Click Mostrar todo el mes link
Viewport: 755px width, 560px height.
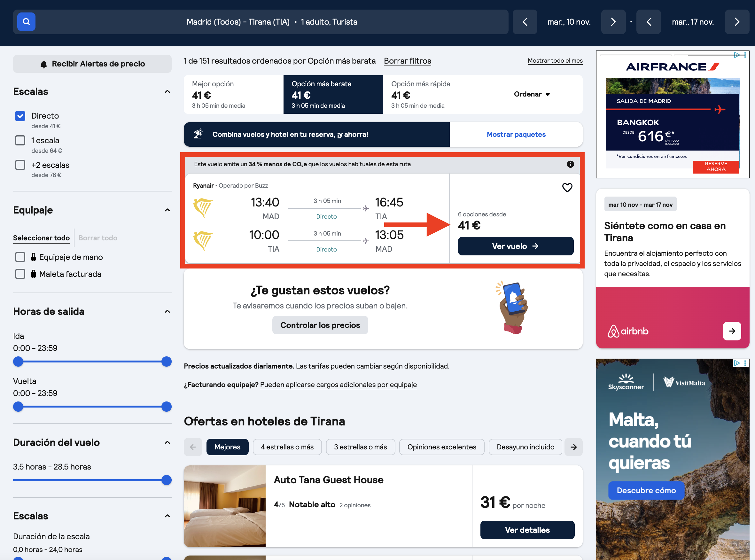click(x=555, y=61)
